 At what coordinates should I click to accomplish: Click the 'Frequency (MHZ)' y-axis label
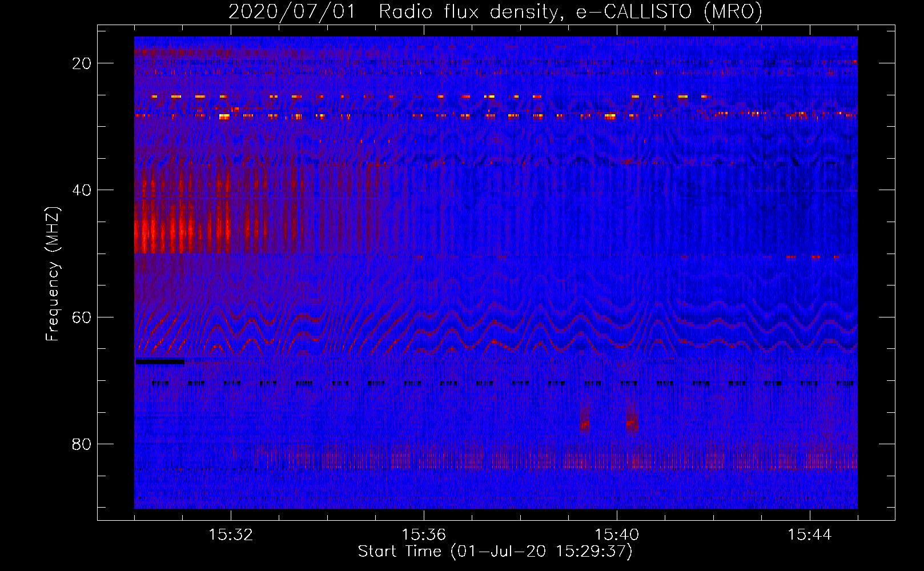(x=53, y=274)
